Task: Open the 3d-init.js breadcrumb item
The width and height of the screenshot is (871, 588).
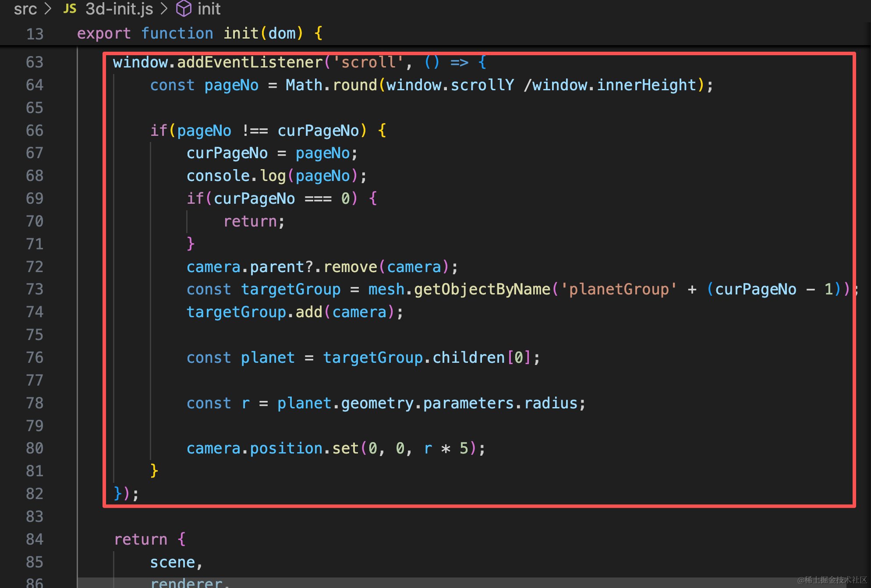Action: point(119,9)
